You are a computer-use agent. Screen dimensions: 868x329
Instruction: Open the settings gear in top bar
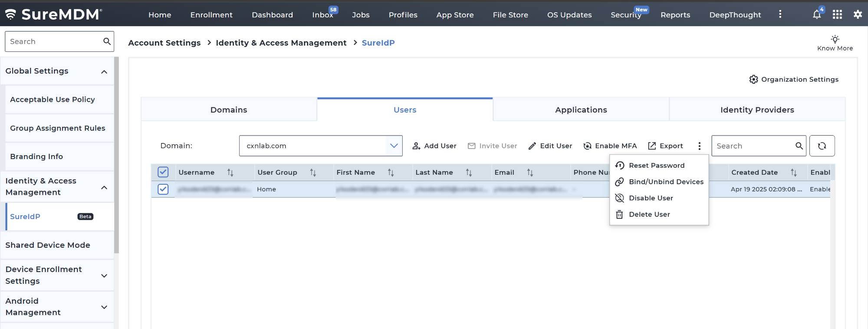(x=858, y=15)
